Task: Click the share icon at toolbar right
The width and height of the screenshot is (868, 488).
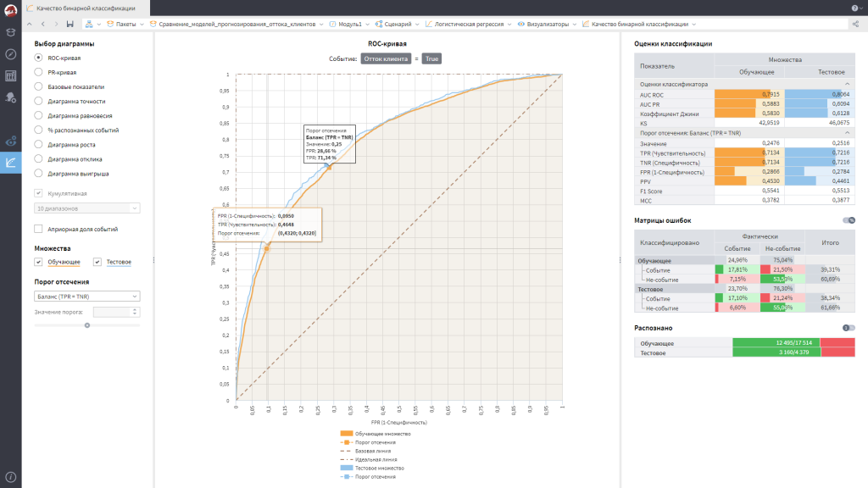Action: pyautogui.click(x=855, y=25)
